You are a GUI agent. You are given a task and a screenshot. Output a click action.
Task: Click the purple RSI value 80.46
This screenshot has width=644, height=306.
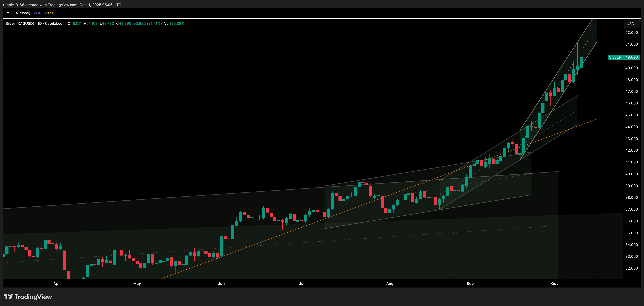coord(37,13)
